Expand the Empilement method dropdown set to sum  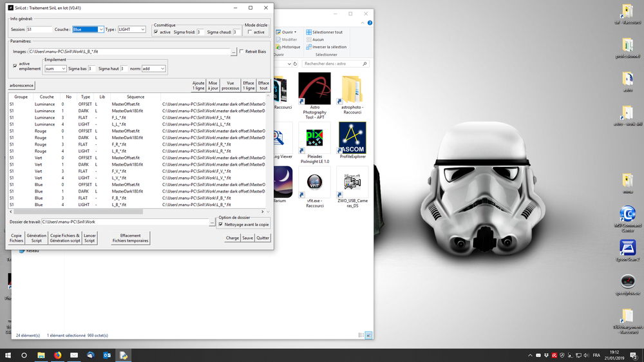tap(55, 69)
